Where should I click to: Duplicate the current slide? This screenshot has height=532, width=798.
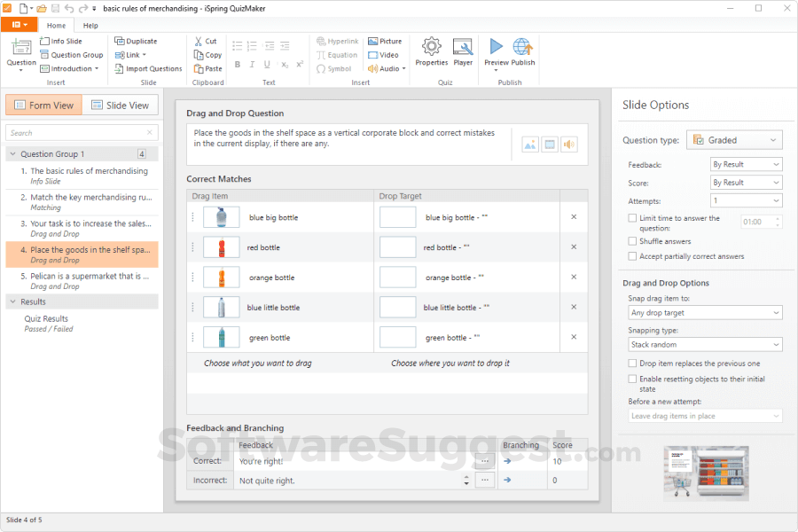137,40
